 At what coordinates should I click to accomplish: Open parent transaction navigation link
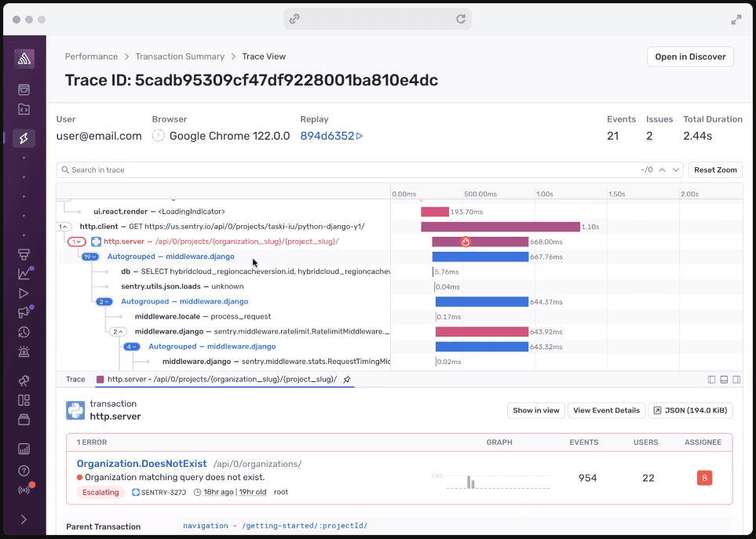(275, 526)
